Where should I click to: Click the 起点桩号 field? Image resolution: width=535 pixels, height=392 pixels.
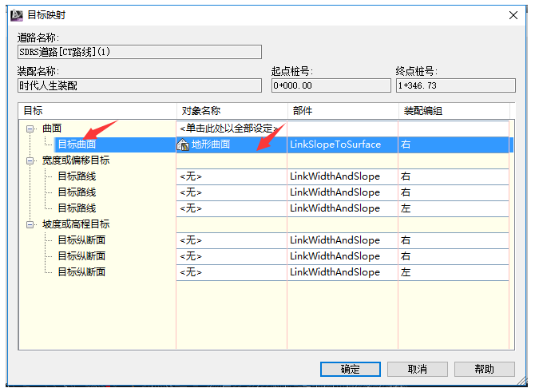[331, 85]
